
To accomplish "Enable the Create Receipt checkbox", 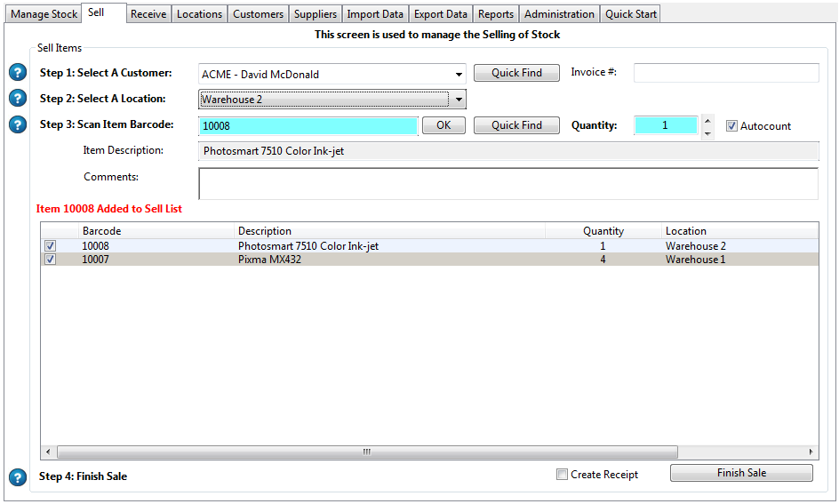I will (x=562, y=475).
